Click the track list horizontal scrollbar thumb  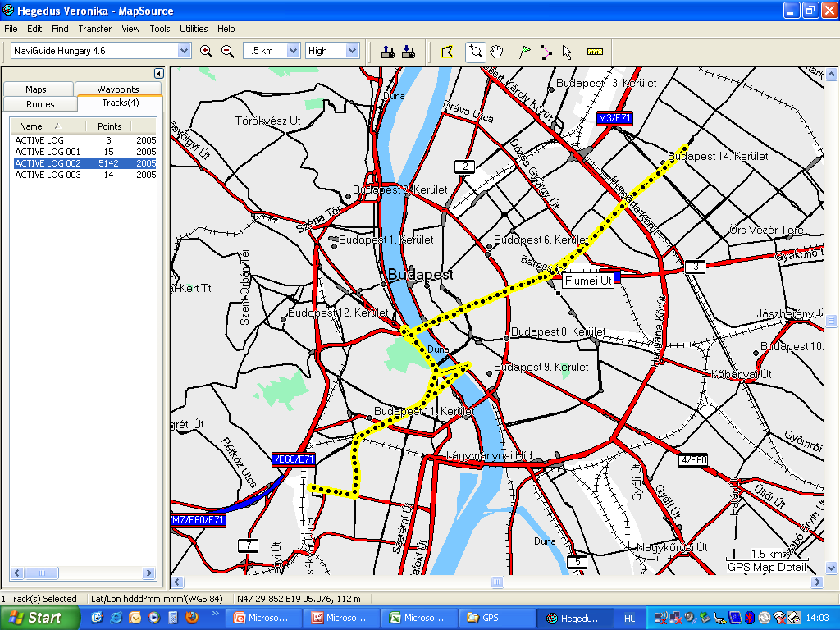[42, 573]
